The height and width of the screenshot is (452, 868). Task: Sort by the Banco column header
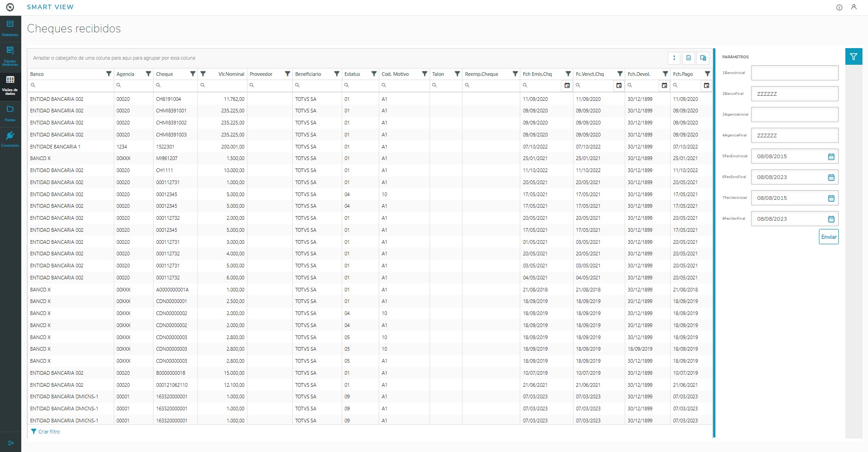pyautogui.click(x=37, y=74)
